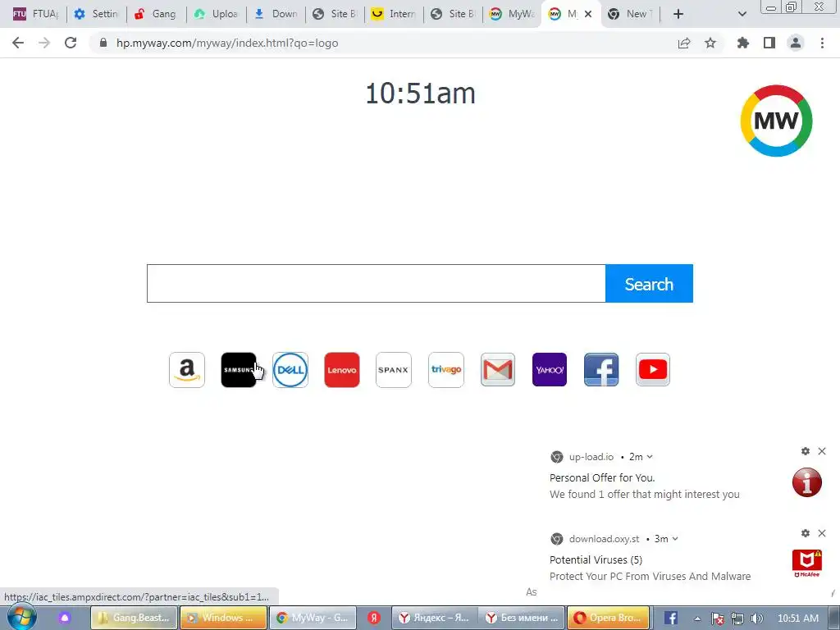Open the volume speaker tray icon
The image size is (840, 630).
click(x=757, y=619)
